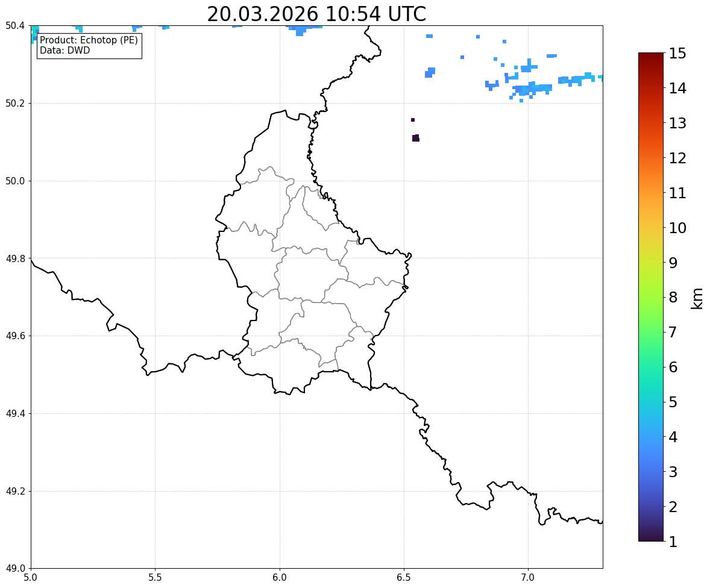Click the colorbar tick label 14
Image resolution: width=710 pixels, height=588 pixels.
coord(677,89)
